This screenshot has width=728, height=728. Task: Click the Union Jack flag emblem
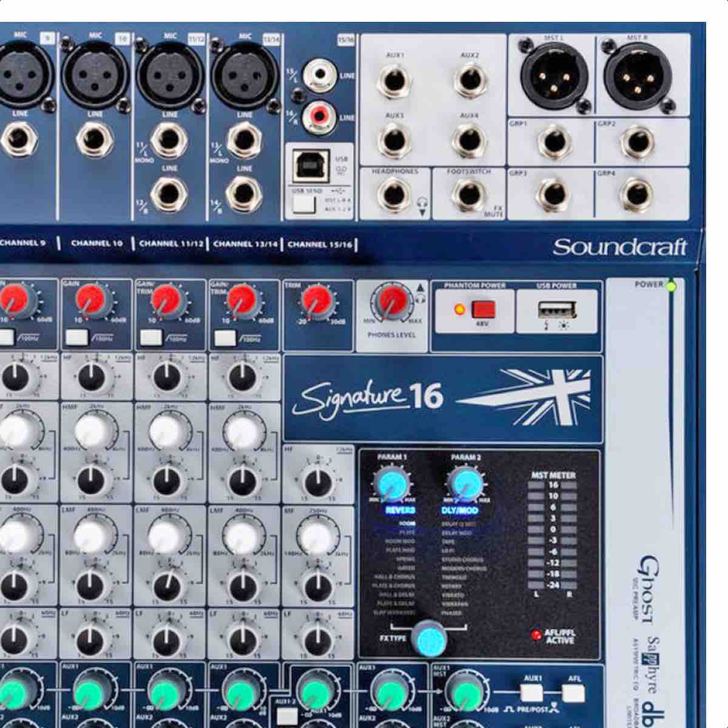[x=524, y=396]
